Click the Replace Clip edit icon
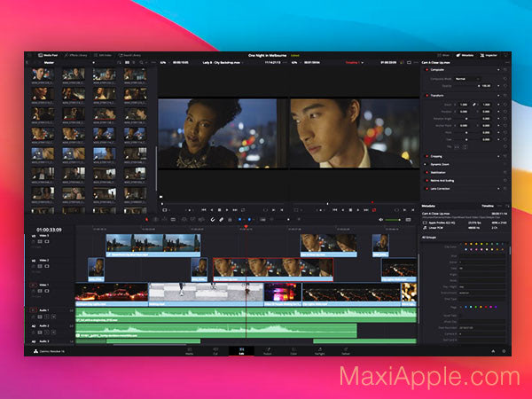 201,220
